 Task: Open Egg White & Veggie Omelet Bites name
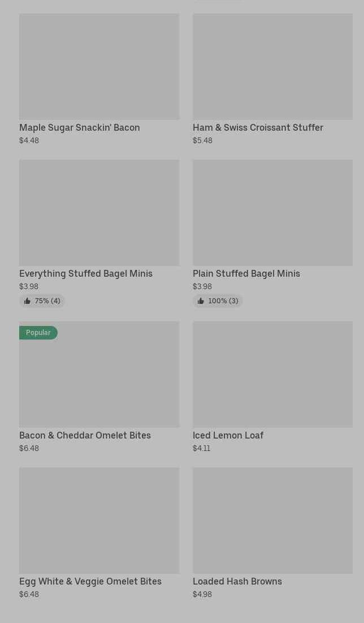(90, 581)
